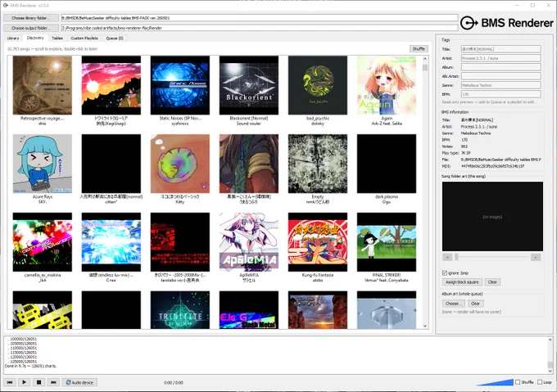Select the TRINITITE song cover

coord(180,310)
